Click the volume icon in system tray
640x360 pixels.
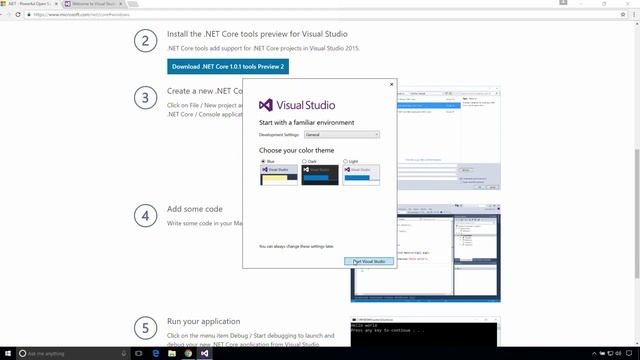(x=618, y=353)
